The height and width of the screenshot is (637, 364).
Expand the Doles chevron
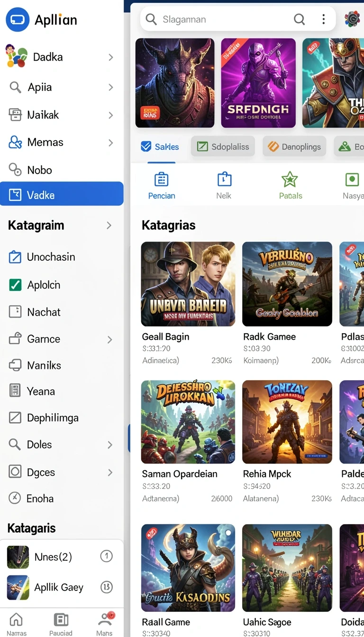110,445
